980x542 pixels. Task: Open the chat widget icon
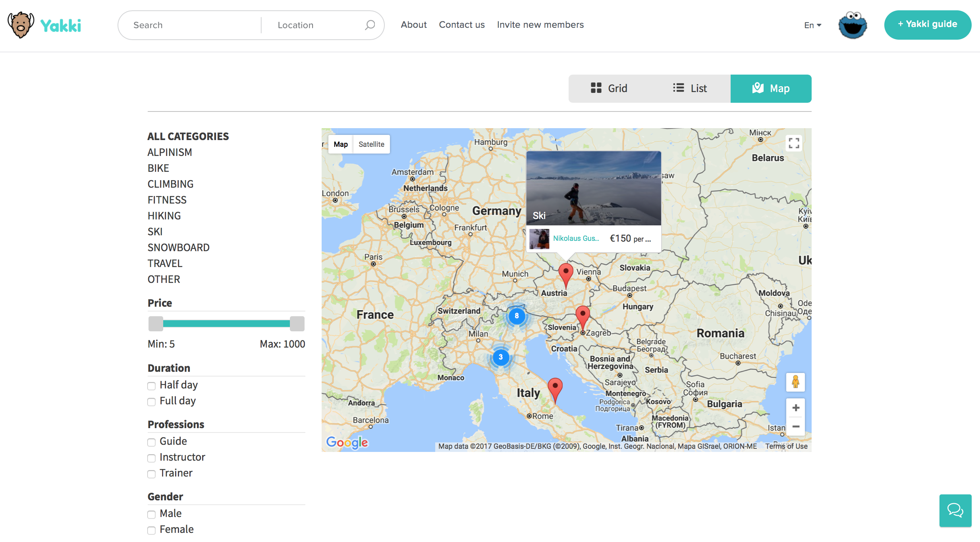(x=955, y=510)
